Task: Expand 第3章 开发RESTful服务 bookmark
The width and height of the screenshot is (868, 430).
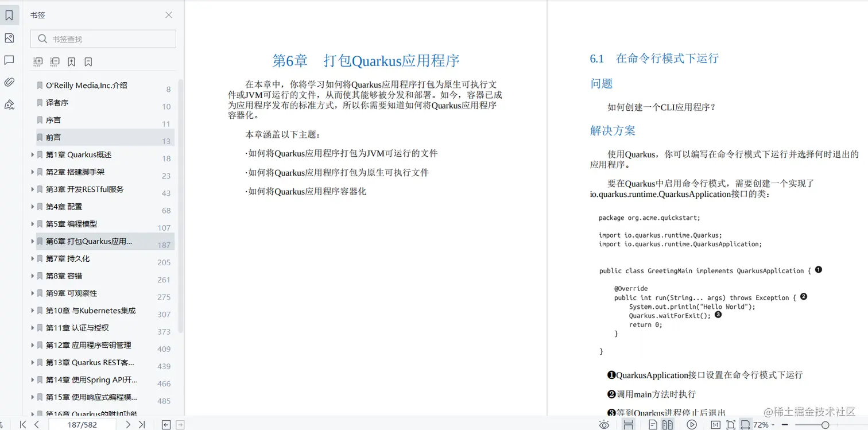Action: 33,189
